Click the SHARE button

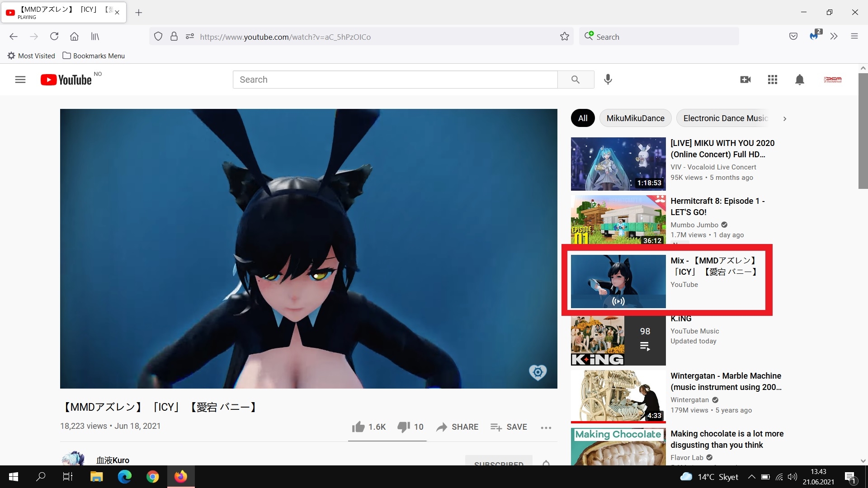tap(458, 427)
